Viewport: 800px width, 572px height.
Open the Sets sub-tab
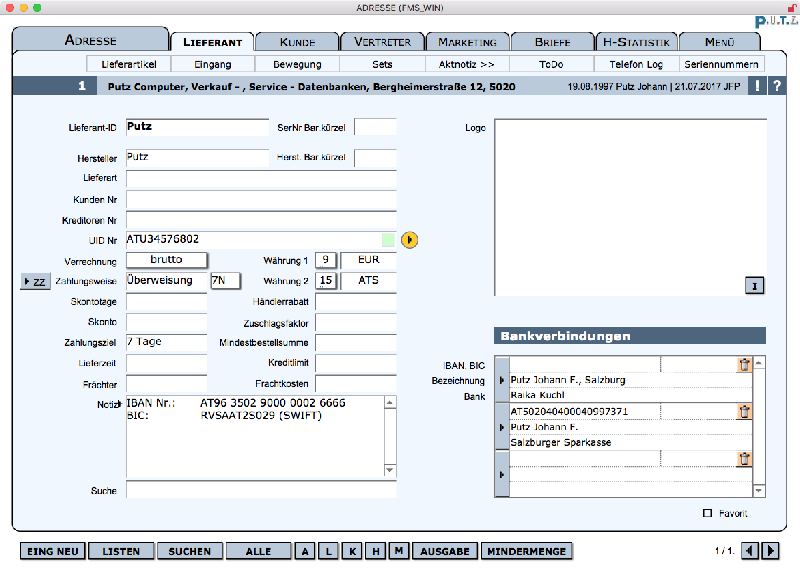(x=382, y=64)
